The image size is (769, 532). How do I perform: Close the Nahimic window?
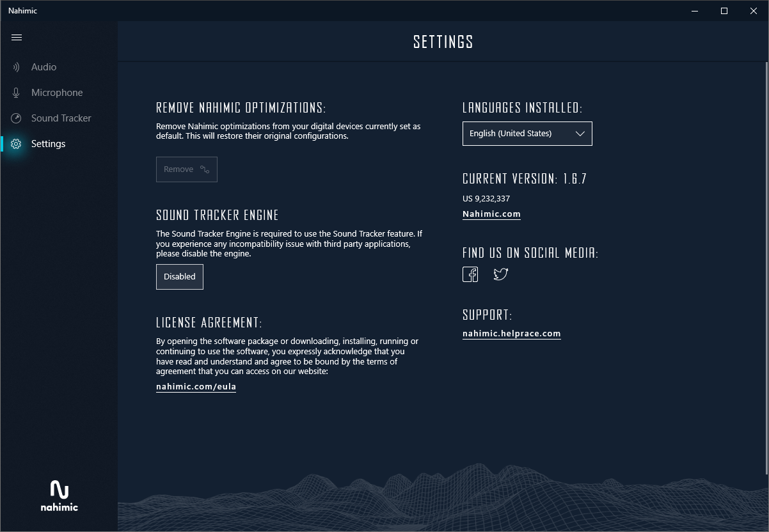754,10
